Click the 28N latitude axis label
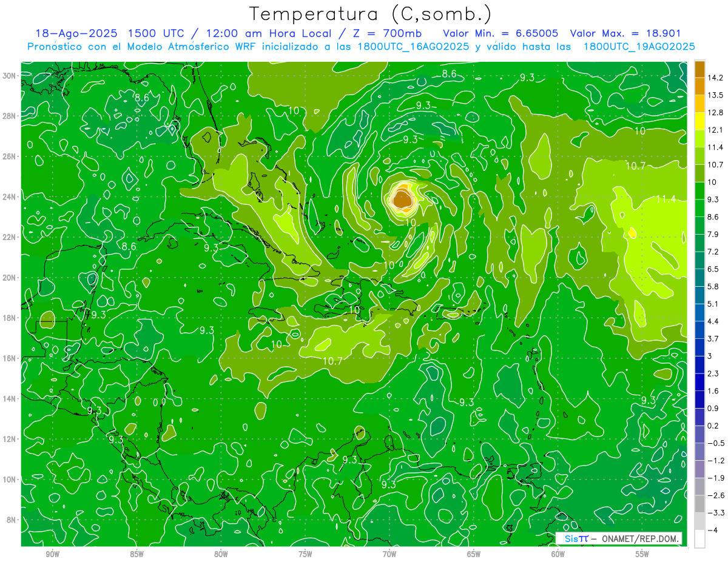This screenshot has height=562, width=728. (10, 116)
